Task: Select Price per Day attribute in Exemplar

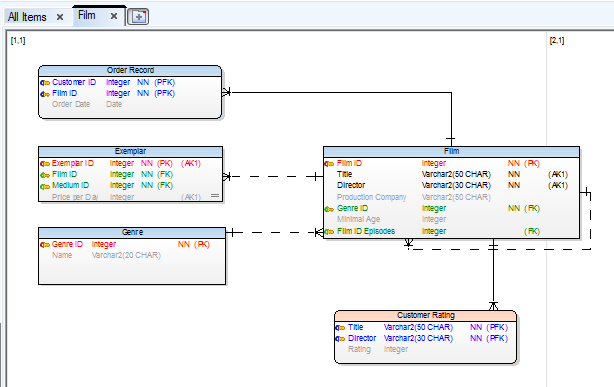Action: [x=74, y=197]
